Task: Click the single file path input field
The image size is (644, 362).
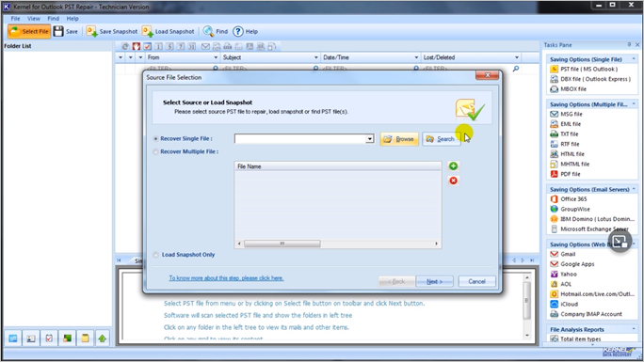Action: [300, 139]
